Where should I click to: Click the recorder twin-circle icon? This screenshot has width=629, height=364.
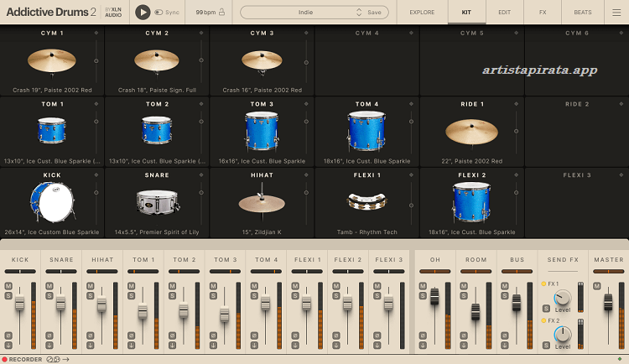tap(53, 360)
